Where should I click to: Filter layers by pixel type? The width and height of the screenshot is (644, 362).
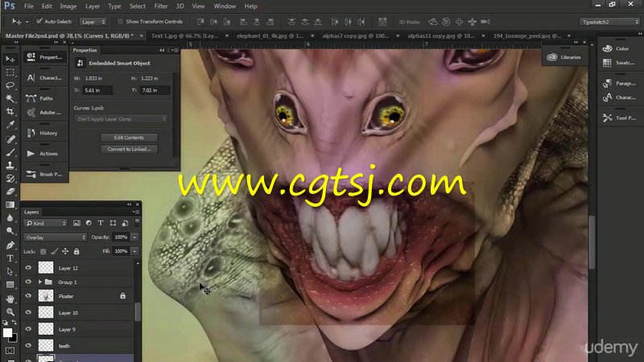click(x=76, y=224)
